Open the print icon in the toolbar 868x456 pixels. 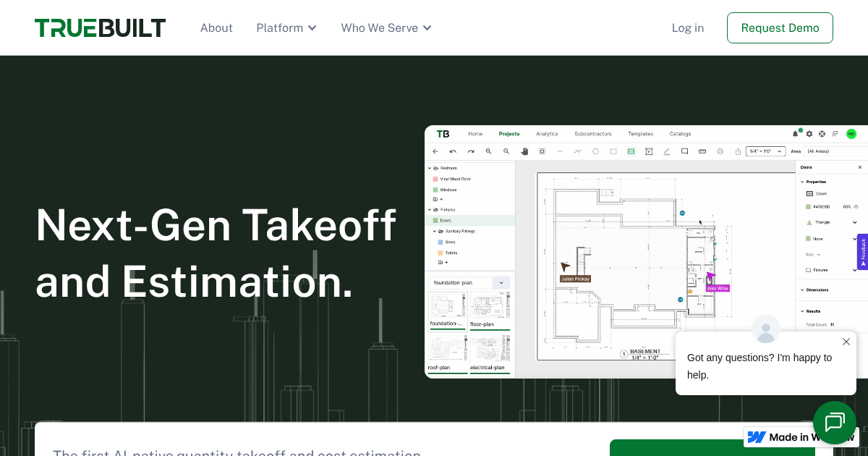point(718,151)
